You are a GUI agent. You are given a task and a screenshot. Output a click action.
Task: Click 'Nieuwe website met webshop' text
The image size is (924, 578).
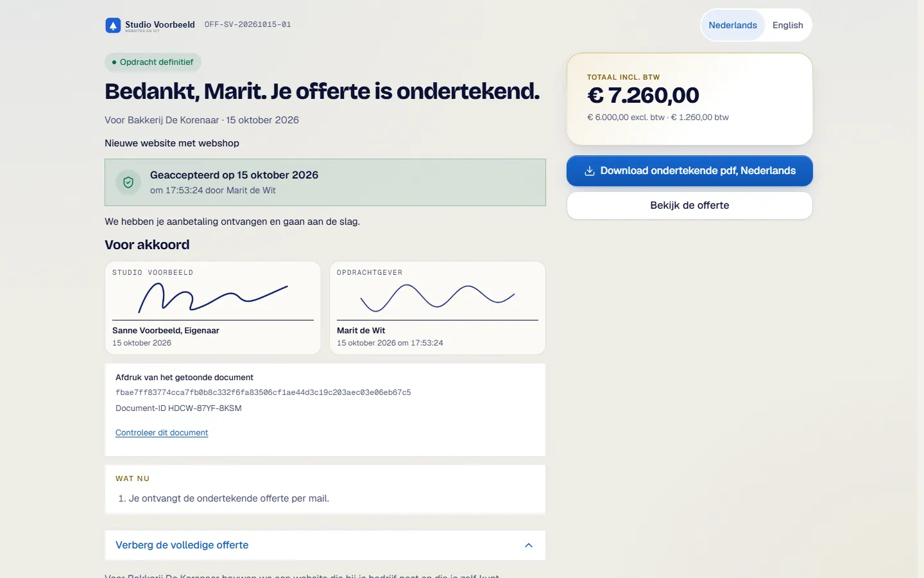pyautogui.click(x=172, y=143)
